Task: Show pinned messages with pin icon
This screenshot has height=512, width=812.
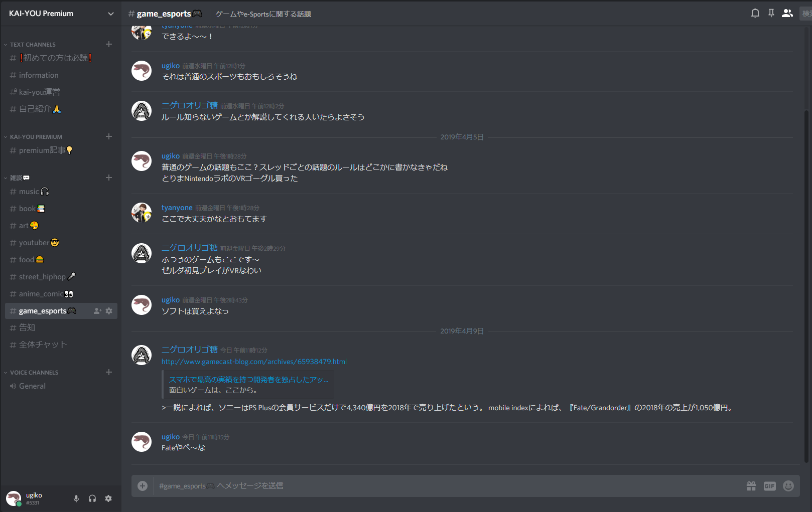Action: point(771,13)
